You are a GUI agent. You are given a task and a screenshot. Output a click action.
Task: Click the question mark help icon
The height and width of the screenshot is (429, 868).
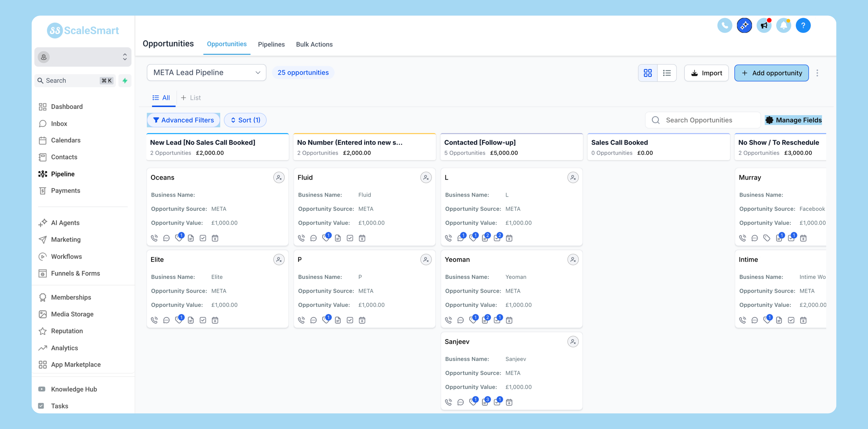(x=803, y=25)
